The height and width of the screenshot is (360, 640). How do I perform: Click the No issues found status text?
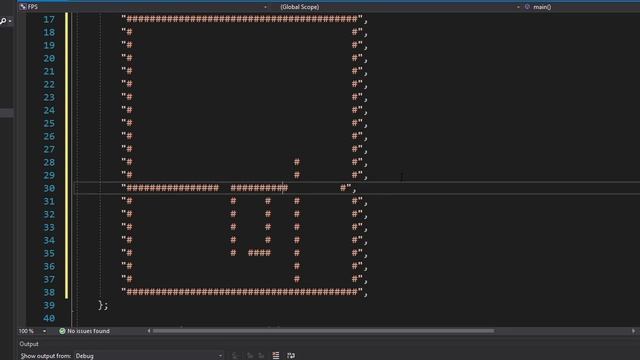88,331
